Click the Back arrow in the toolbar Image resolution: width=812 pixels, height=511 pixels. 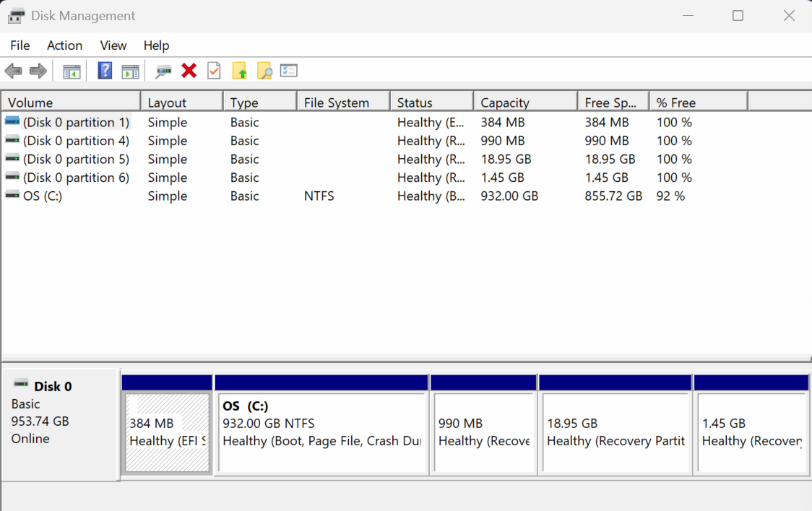14,71
